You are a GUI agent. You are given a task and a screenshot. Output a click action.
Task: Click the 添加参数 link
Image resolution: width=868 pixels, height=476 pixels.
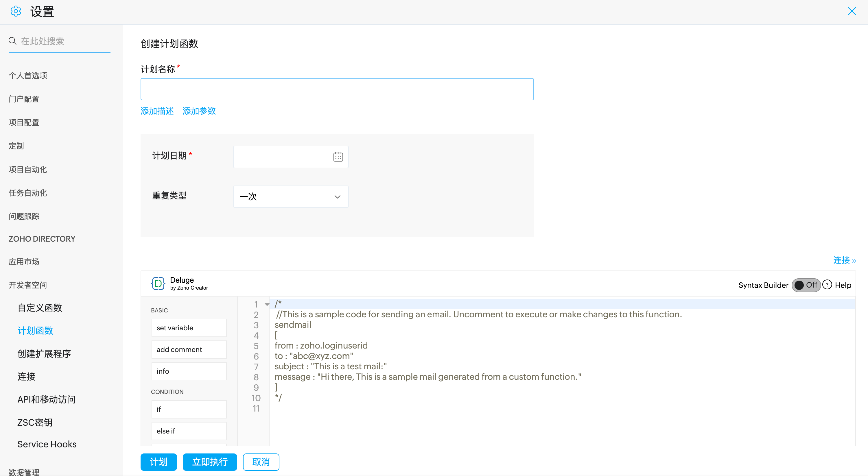click(x=199, y=111)
